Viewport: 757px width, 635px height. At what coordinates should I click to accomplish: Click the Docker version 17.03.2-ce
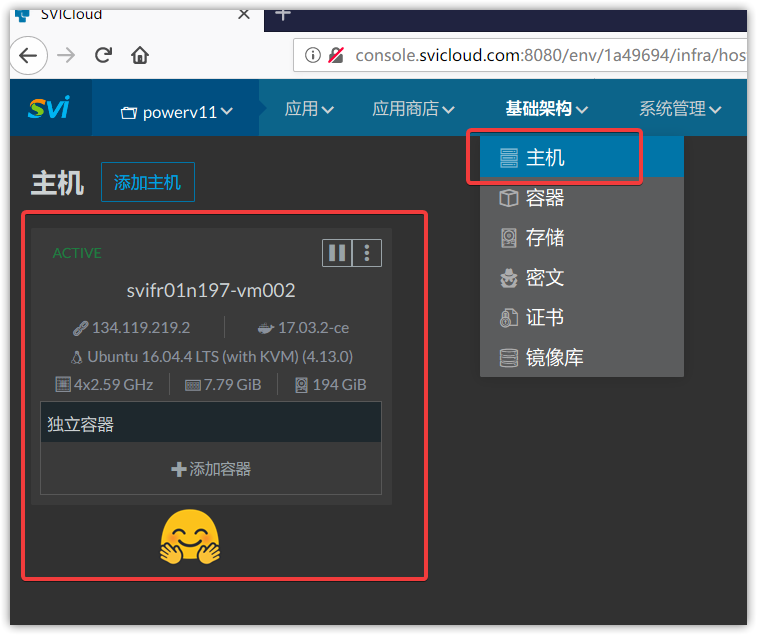coord(313,328)
